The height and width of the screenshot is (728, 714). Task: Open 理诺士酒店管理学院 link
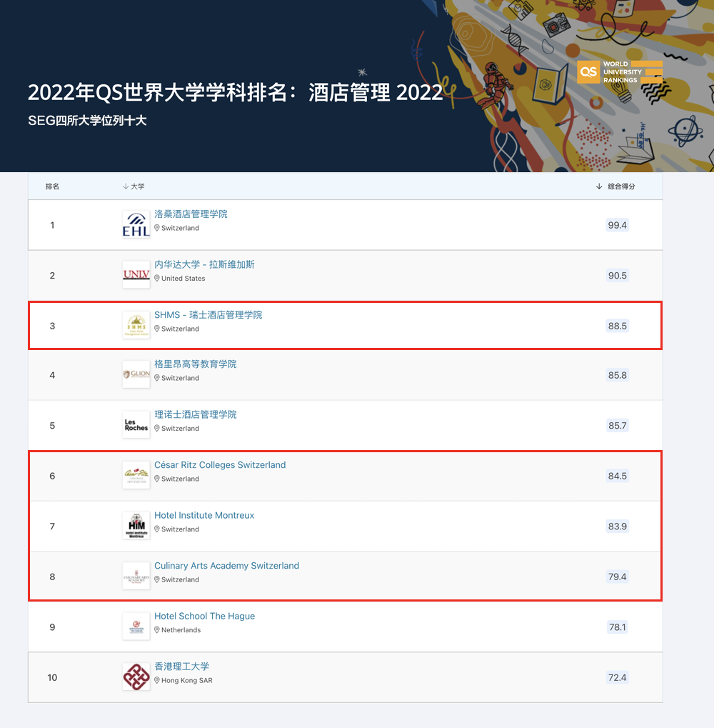(x=196, y=414)
